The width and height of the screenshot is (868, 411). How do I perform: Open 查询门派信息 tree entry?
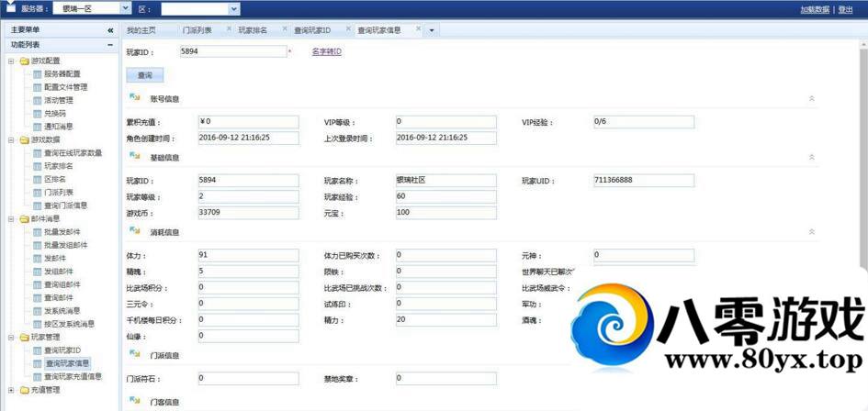click(66, 205)
